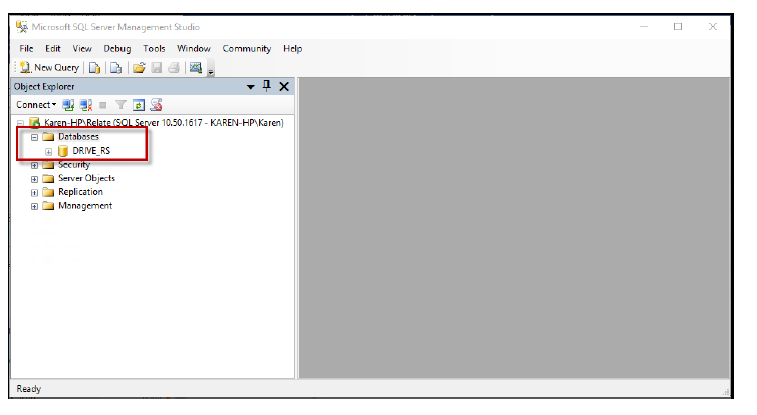Click the DRIVE_RS database cylinder icon
The image size is (757, 415).
pyautogui.click(x=63, y=151)
